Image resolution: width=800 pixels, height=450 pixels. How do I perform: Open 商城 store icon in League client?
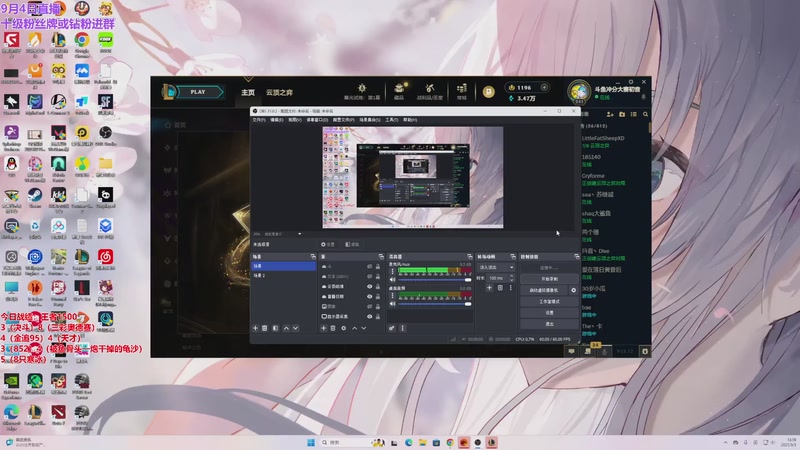(462, 91)
